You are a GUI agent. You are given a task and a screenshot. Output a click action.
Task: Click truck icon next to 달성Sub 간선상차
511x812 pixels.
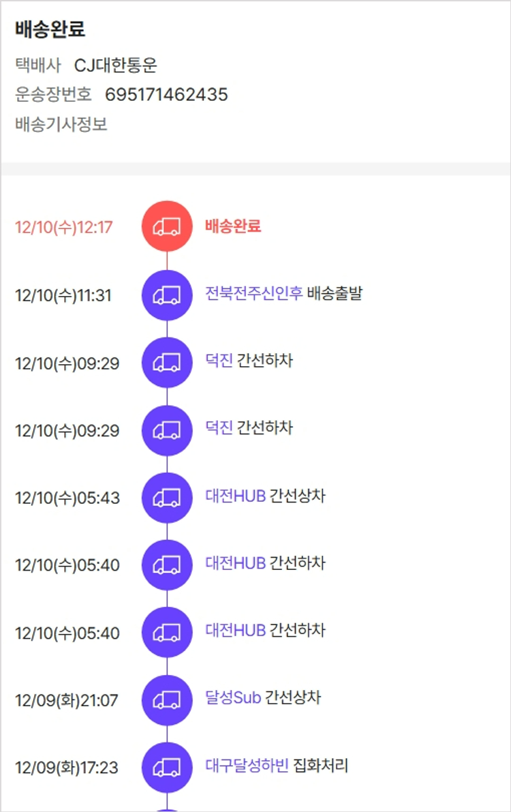point(167,700)
